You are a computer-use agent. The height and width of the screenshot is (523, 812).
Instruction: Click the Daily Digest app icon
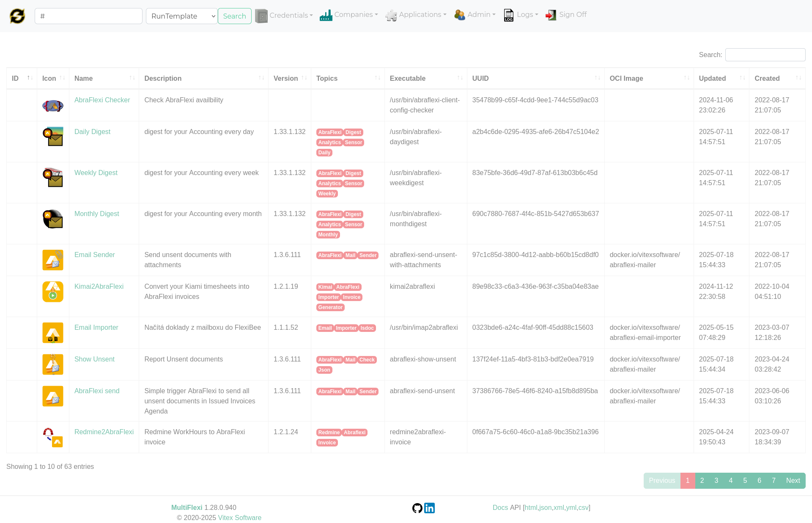click(53, 137)
